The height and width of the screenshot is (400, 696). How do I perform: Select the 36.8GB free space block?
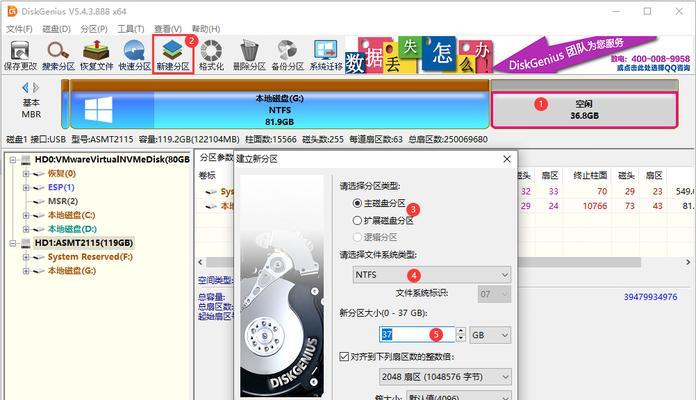[x=584, y=110]
